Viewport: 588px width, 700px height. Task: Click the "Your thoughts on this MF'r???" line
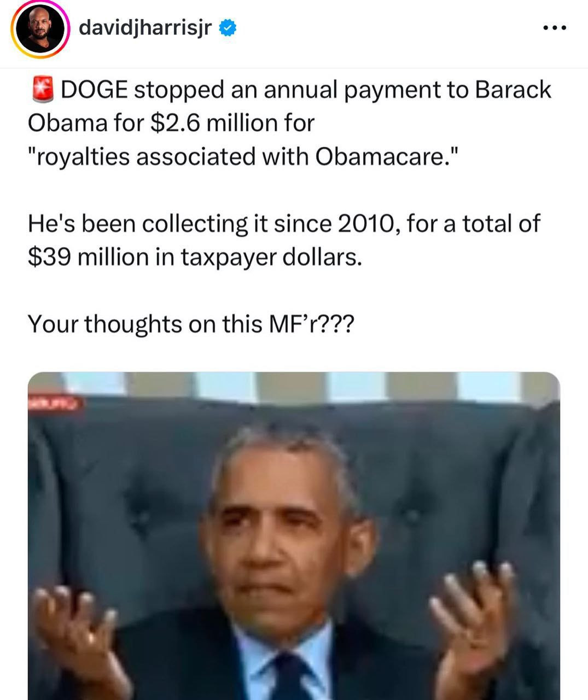(191, 324)
